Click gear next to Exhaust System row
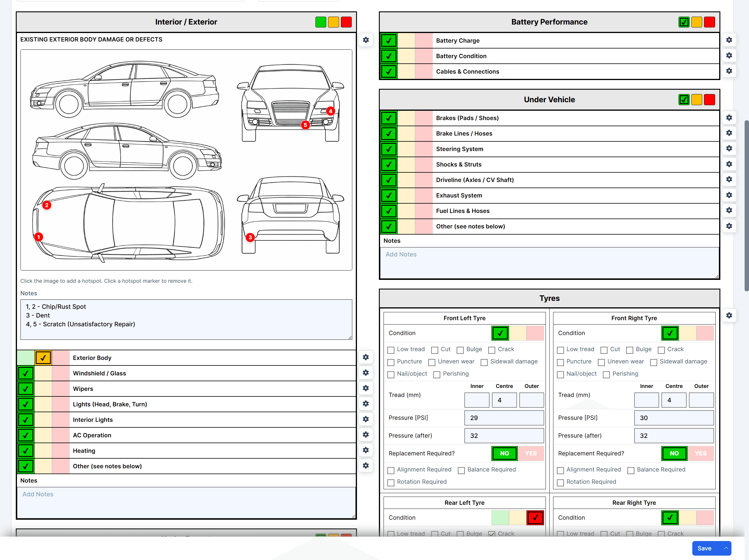 729,195
